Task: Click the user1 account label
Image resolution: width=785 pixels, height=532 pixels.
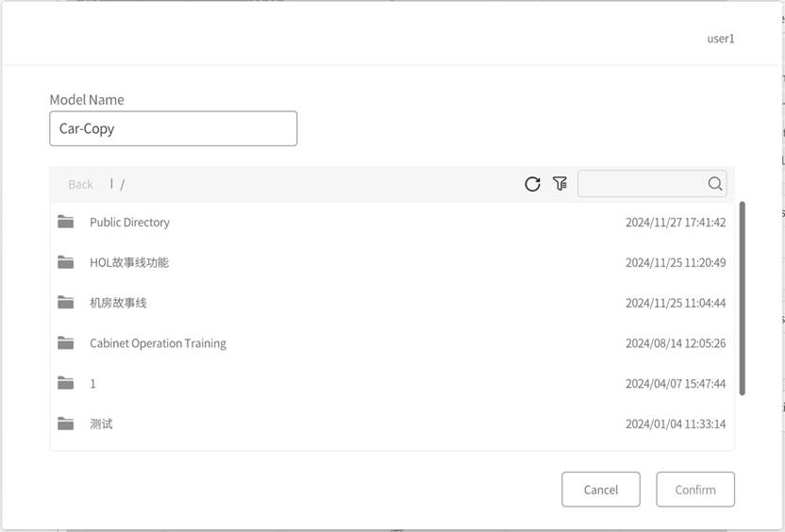Action: pos(720,39)
